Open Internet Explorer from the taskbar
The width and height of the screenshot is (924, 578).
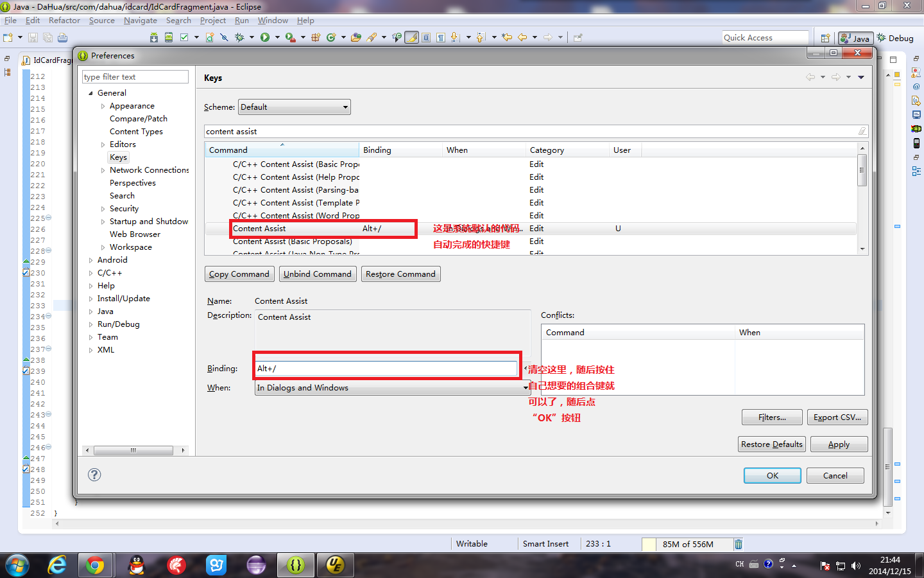(x=57, y=565)
